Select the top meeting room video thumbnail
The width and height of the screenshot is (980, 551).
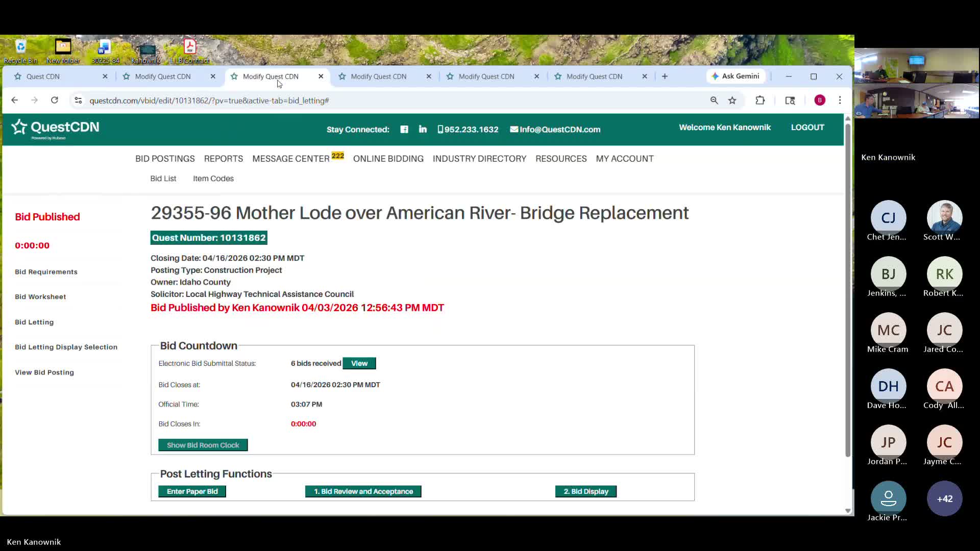(x=917, y=65)
